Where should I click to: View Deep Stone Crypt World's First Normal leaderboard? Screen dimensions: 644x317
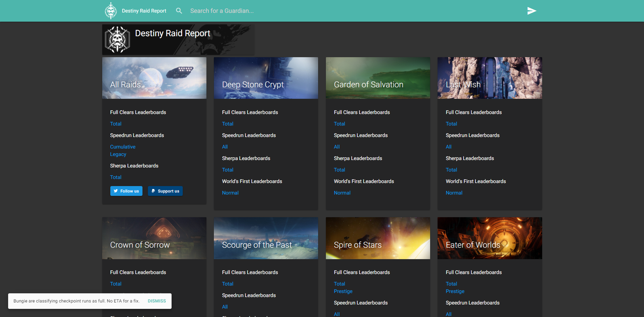(230, 193)
